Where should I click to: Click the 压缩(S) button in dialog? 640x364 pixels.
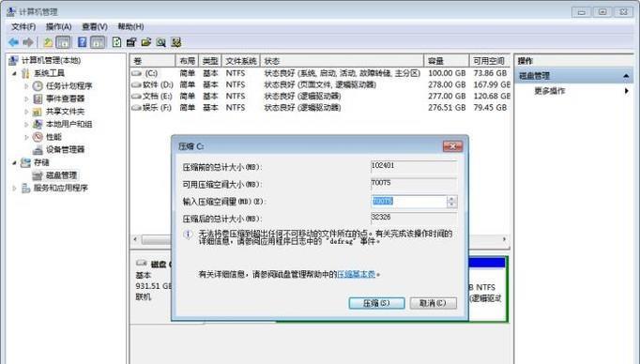pyautogui.click(x=376, y=303)
